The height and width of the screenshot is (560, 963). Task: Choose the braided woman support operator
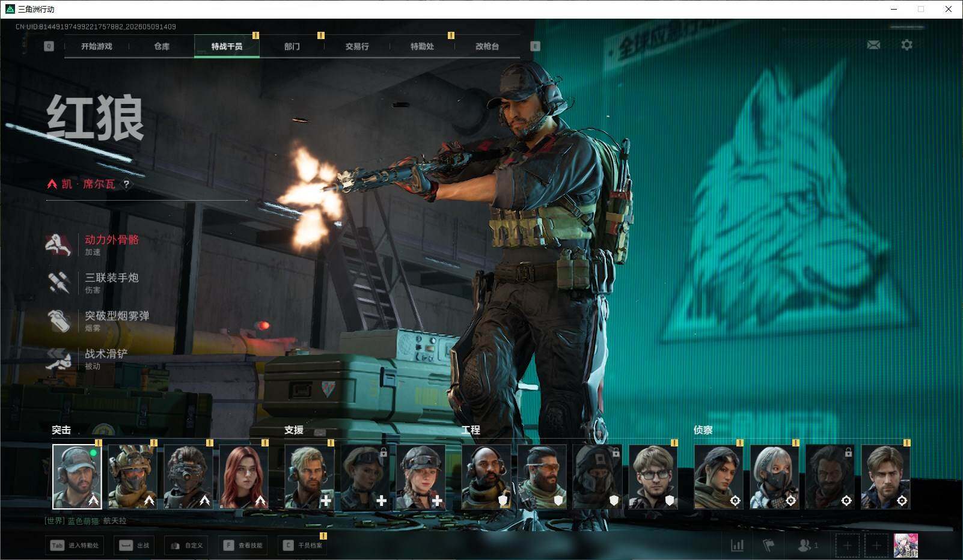click(421, 476)
